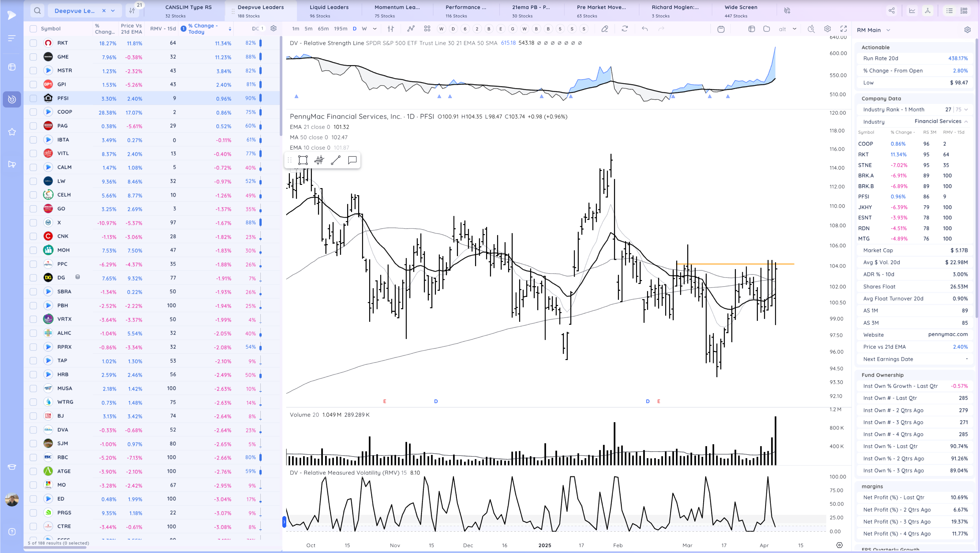The width and height of the screenshot is (980, 553).
Task: Switch to Wide Screen tab
Action: pyautogui.click(x=741, y=11)
